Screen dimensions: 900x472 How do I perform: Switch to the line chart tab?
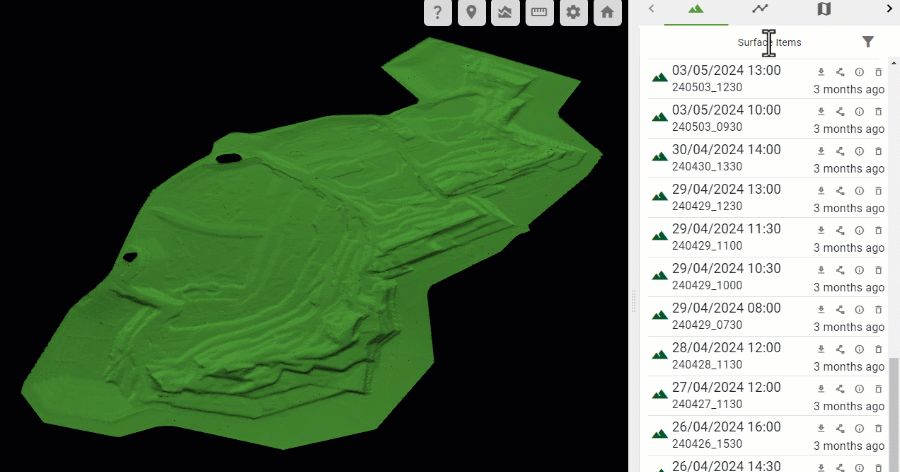tap(760, 9)
